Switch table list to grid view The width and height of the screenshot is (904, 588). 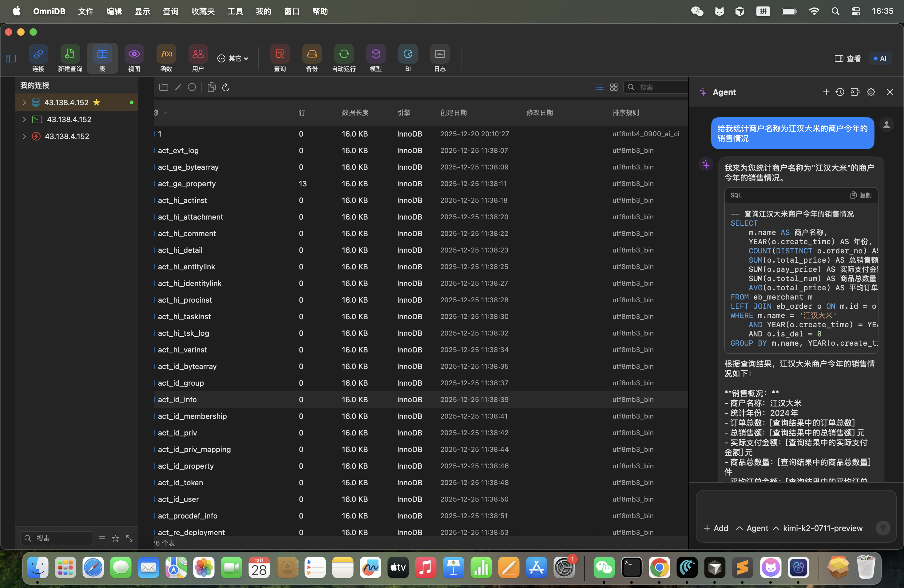(614, 87)
